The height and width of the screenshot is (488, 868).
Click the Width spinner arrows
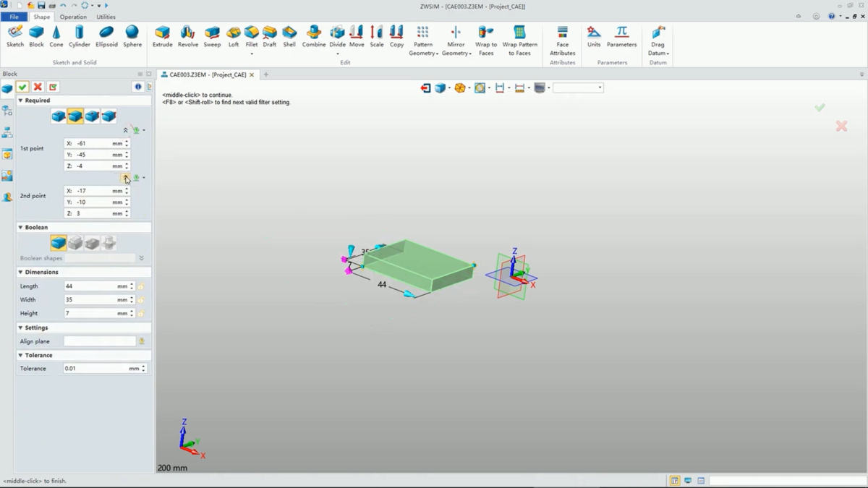point(132,300)
